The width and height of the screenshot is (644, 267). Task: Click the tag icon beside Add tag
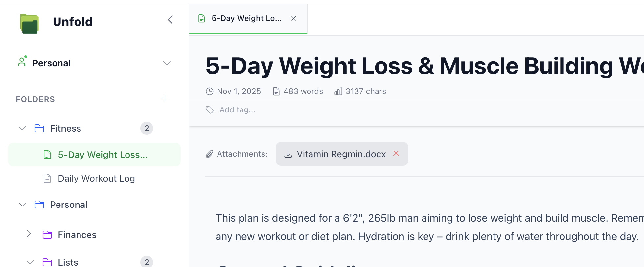click(x=210, y=110)
